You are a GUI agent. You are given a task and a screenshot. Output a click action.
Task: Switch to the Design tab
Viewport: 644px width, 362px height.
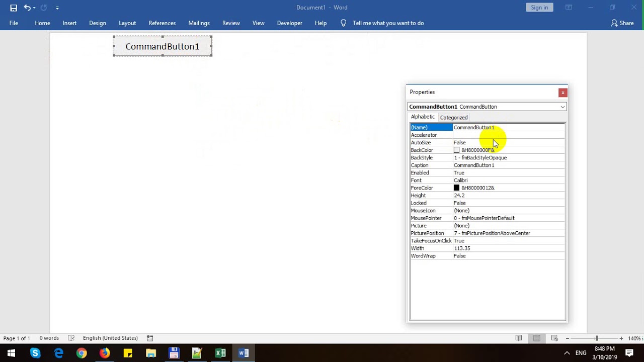98,23
